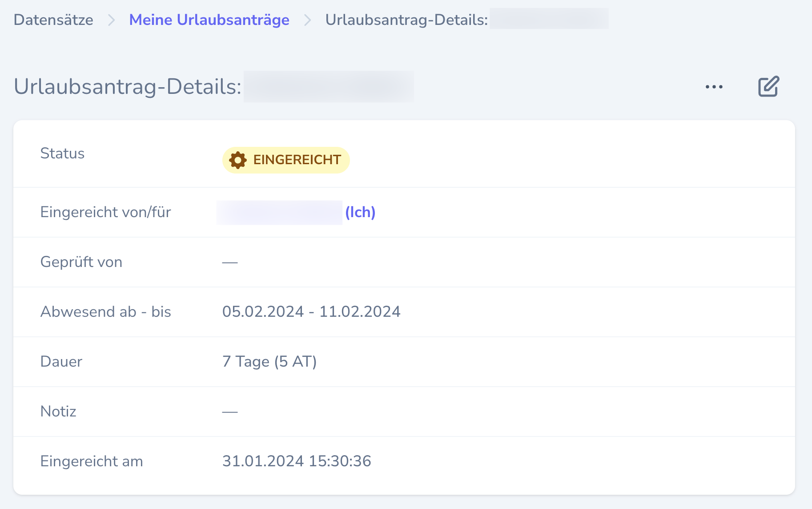The height and width of the screenshot is (509, 812).
Task: Click Urlaubsantrag-Details breadcrumb text
Action: (406, 20)
